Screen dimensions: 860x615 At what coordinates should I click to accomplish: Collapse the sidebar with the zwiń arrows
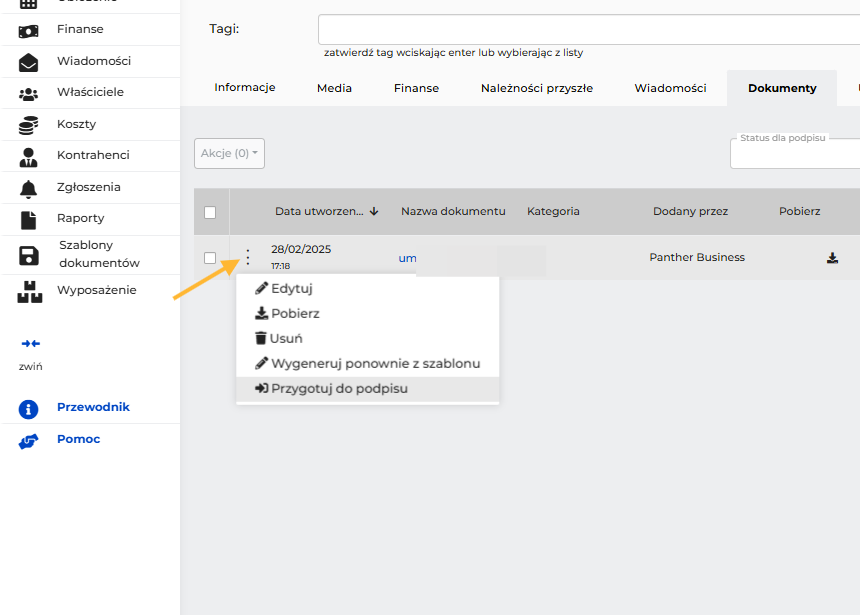point(31,343)
